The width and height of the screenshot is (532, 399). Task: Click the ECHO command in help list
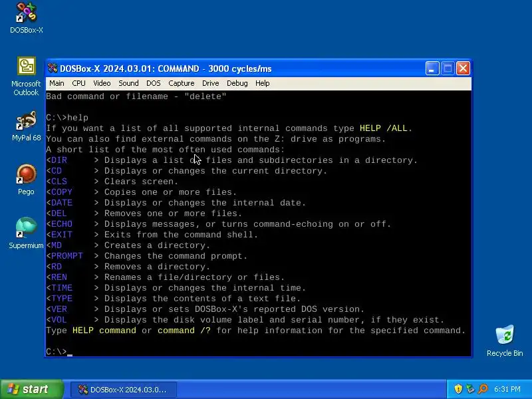tap(62, 224)
